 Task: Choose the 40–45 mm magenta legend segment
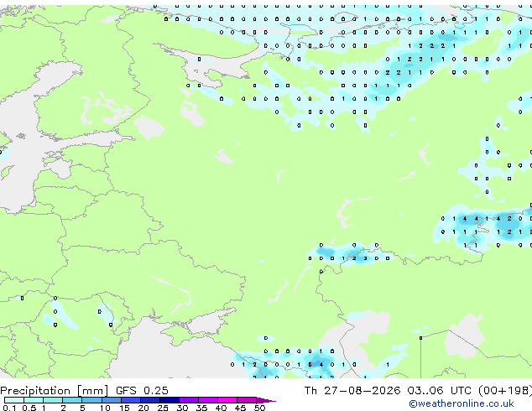[227, 400]
